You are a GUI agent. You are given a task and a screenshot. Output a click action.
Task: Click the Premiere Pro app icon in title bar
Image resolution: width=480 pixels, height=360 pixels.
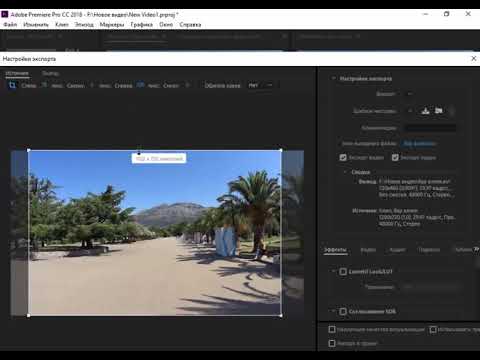pyautogui.click(x=5, y=14)
